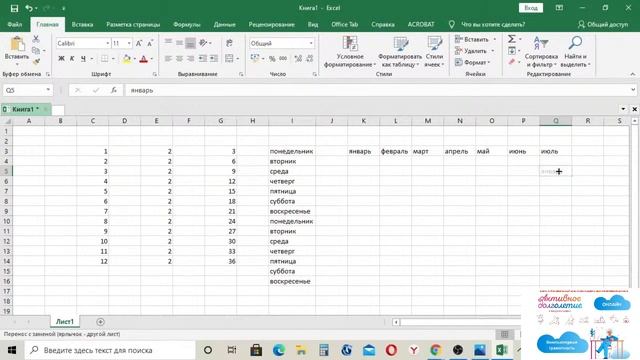The image size is (640, 360).
Task: Toggle Bold (Ж) formatting
Action: coord(61,59)
